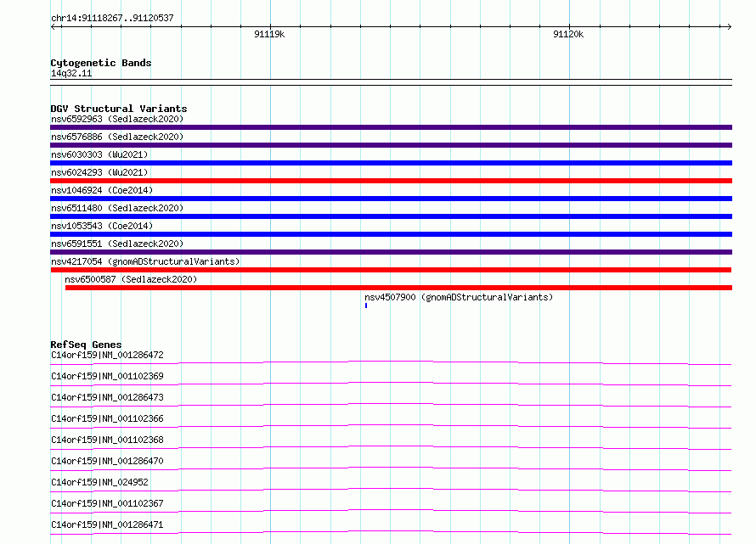
Task: Open the Cytogenetic Bands track title
Action: 101,63
